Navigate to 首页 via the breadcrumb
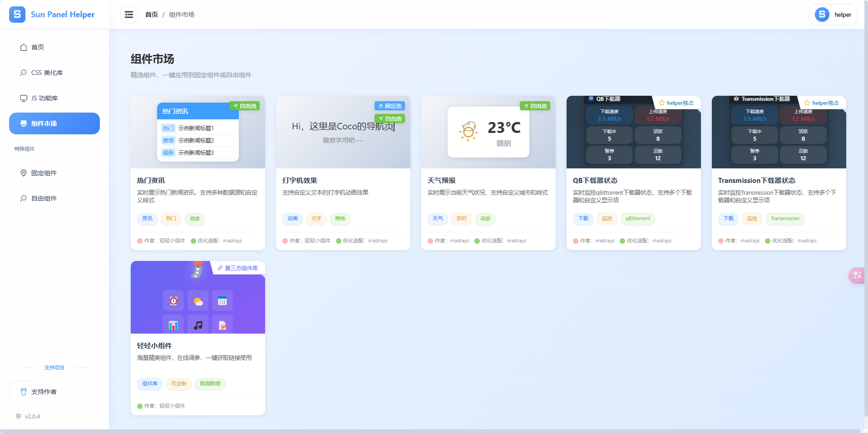This screenshot has height=433, width=868. (151, 14)
